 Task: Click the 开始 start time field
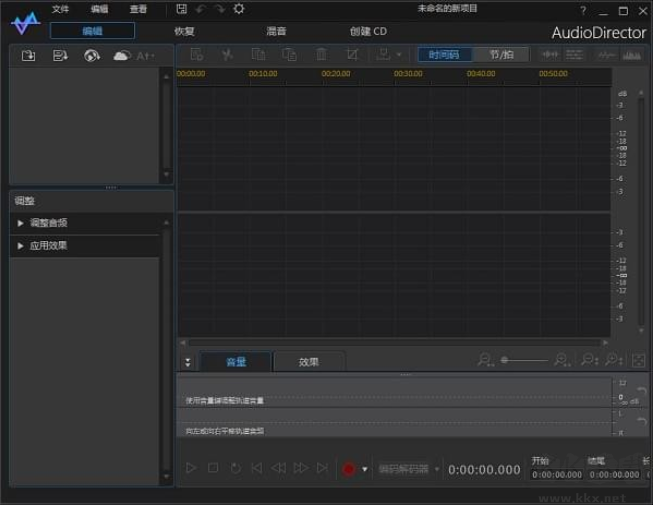click(x=557, y=475)
